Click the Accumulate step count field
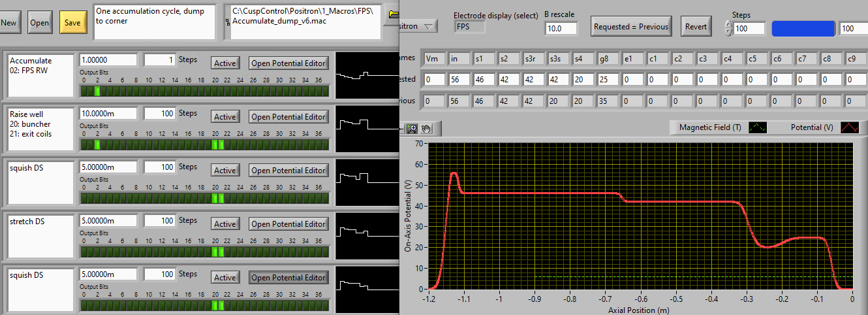Screen dimensions: 868x315 click(159, 60)
